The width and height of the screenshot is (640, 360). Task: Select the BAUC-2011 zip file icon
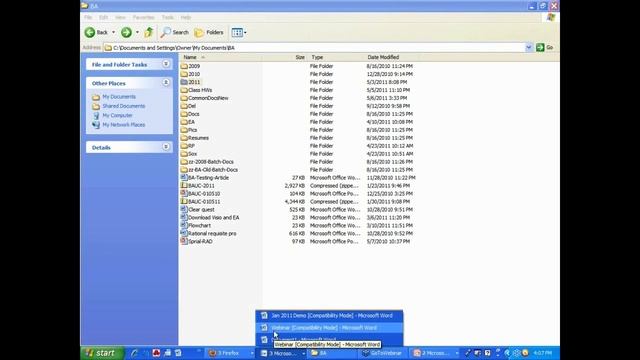coord(184,186)
